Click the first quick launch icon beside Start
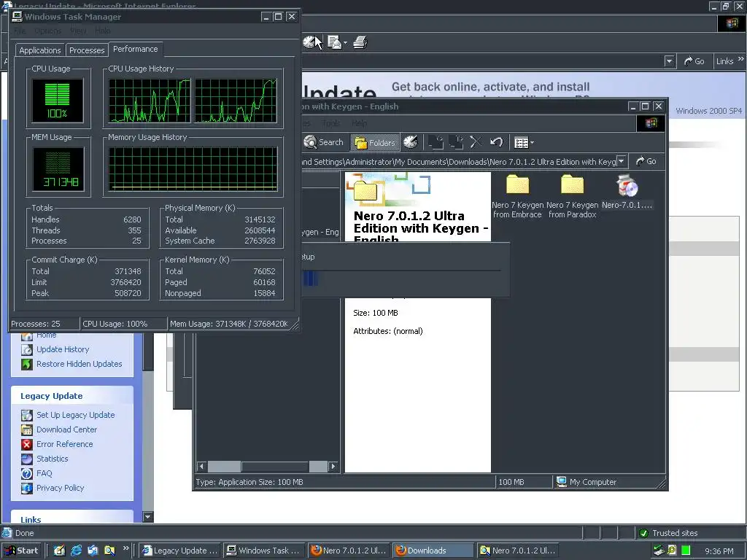747x560 pixels. [x=60, y=551]
